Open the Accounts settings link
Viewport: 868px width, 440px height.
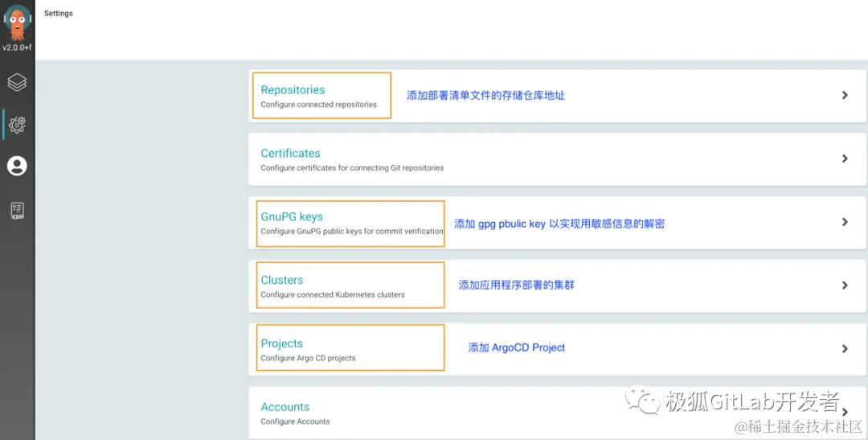pyautogui.click(x=285, y=407)
